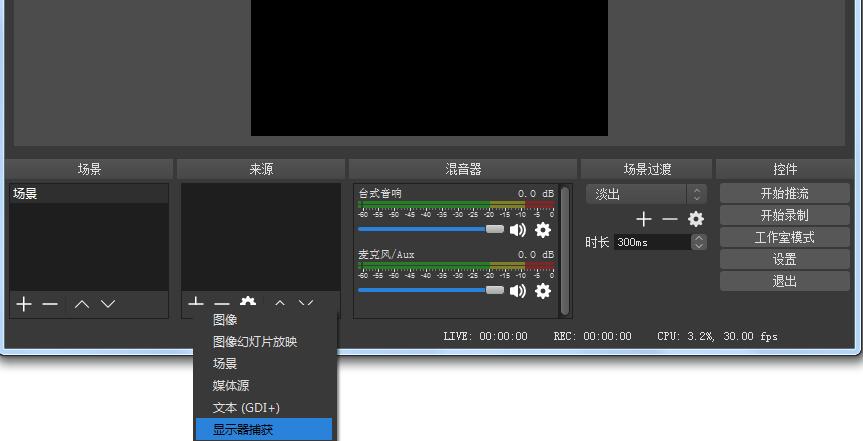The image size is (863, 441).
Task: Click the 麦克风/Aux channel label
Action: [386, 254]
